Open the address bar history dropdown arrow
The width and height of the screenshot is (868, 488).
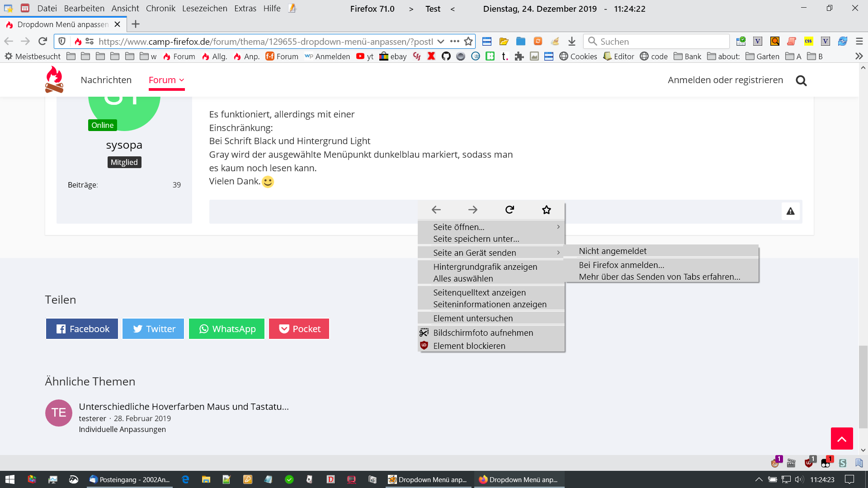tap(441, 42)
